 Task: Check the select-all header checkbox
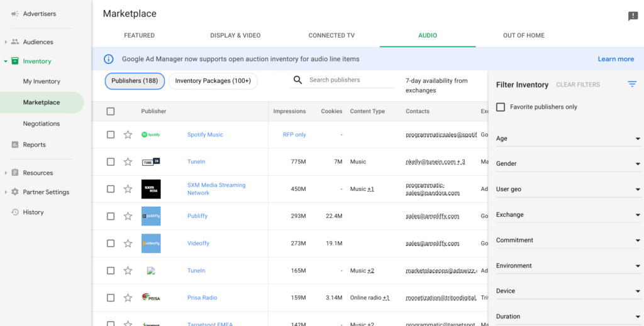pos(111,111)
